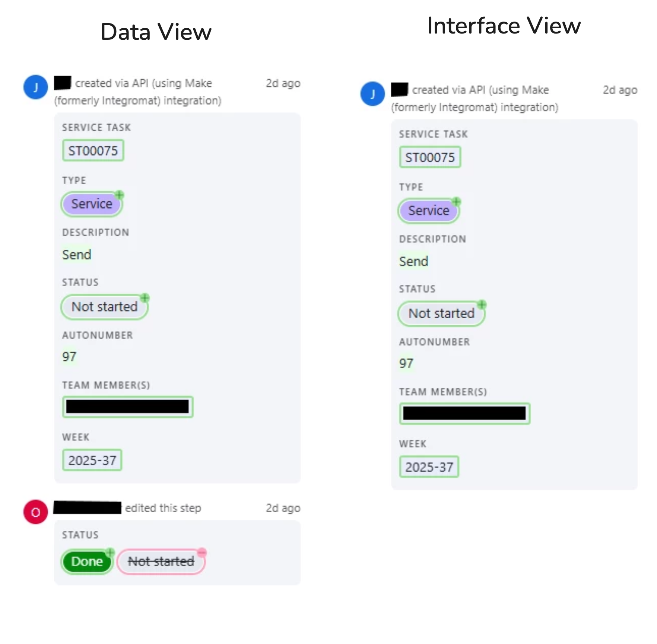Click green plus badge on Interface View Service tag

(456, 201)
